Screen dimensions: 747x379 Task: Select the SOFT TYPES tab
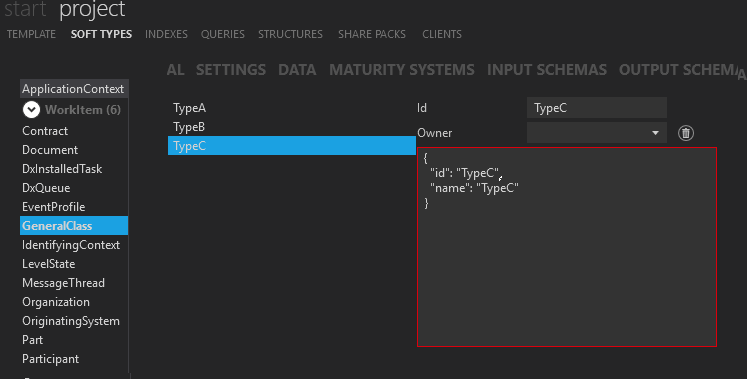[x=101, y=34]
